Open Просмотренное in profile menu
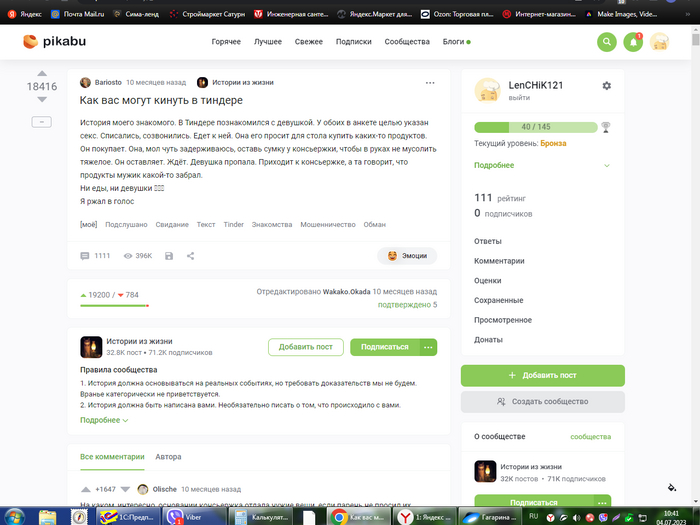 pyautogui.click(x=503, y=320)
